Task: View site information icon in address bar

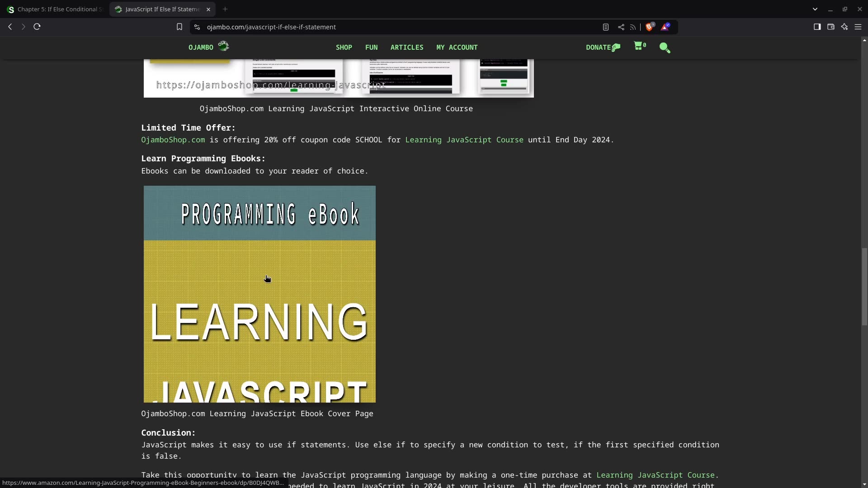Action: pyautogui.click(x=197, y=27)
